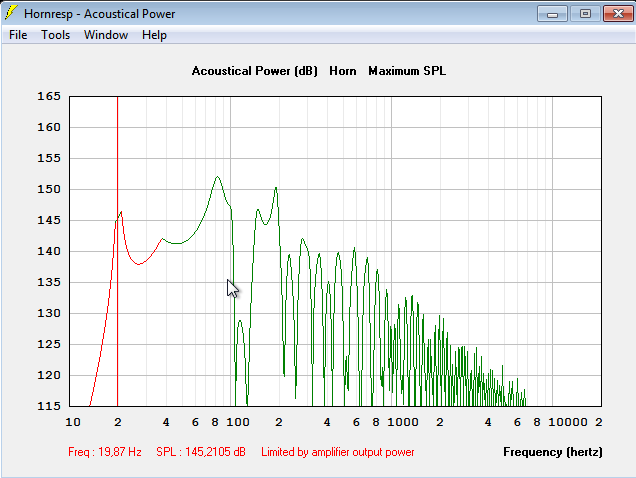Click the 1000 x-axis label
This screenshot has height=478, width=636.
(x=402, y=422)
